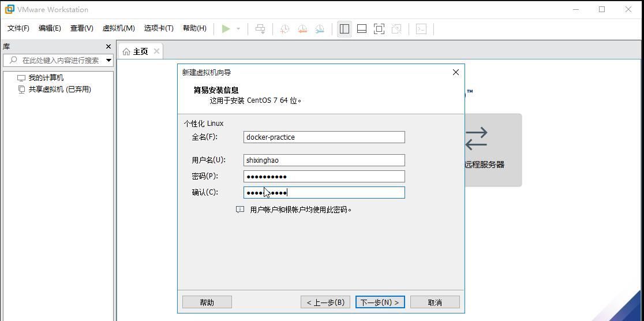Image resolution: width=644 pixels, height=321 pixels.
Task: Click Send Ctrl+Alt+Del toolbar icon
Action: pos(260,29)
